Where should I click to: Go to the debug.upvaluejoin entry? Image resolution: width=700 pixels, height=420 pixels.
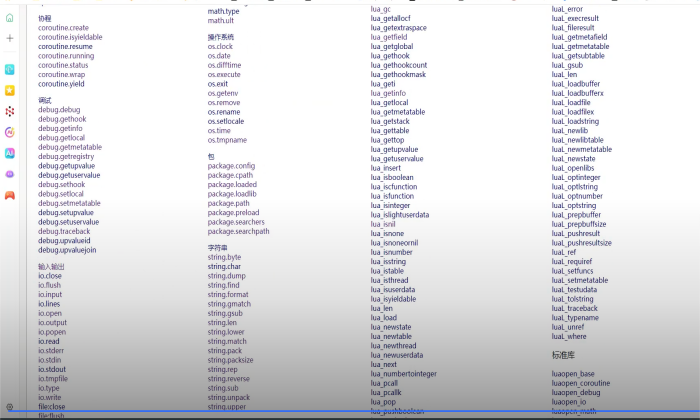pyautogui.click(x=67, y=250)
